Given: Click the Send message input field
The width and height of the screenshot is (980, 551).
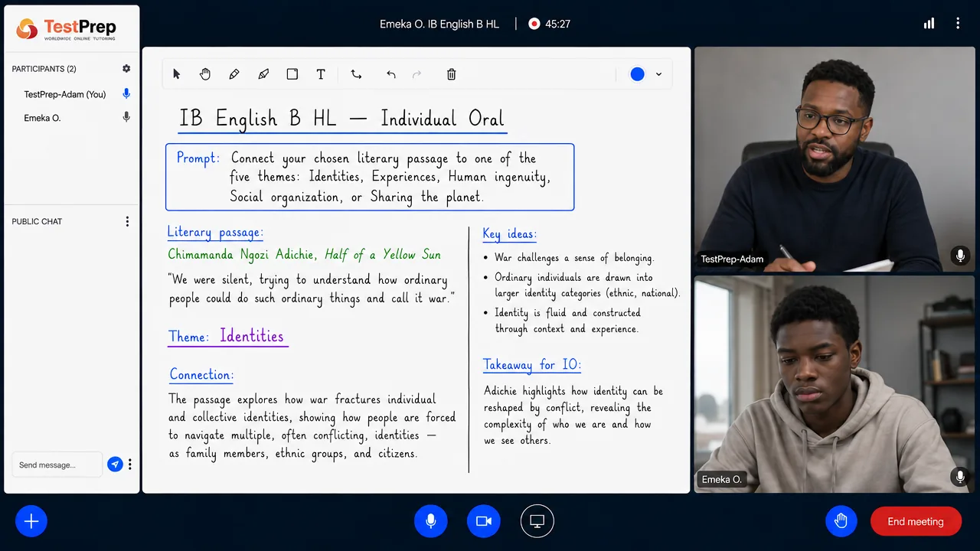Looking at the screenshot, I should 57,465.
